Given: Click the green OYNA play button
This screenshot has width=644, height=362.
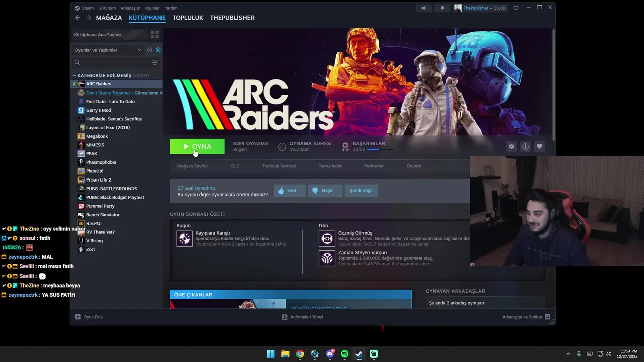Looking at the screenshot, I should 197,146.
